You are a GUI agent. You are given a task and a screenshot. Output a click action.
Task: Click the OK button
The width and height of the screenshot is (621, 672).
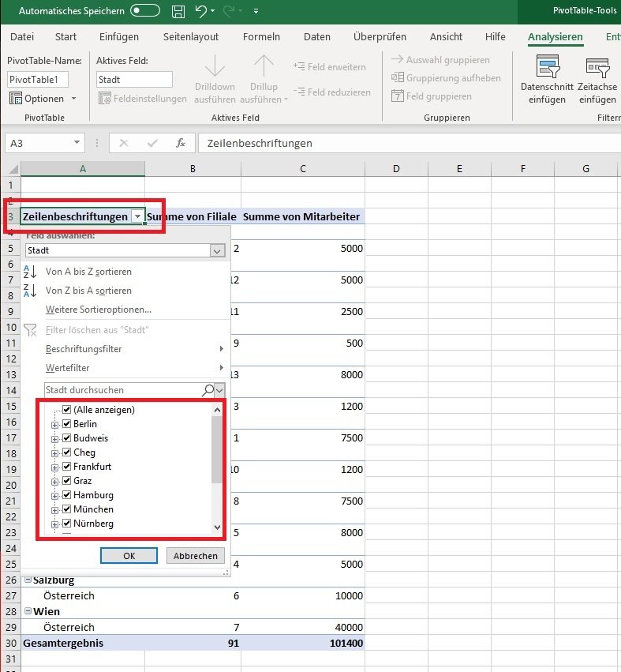[129, 556]
